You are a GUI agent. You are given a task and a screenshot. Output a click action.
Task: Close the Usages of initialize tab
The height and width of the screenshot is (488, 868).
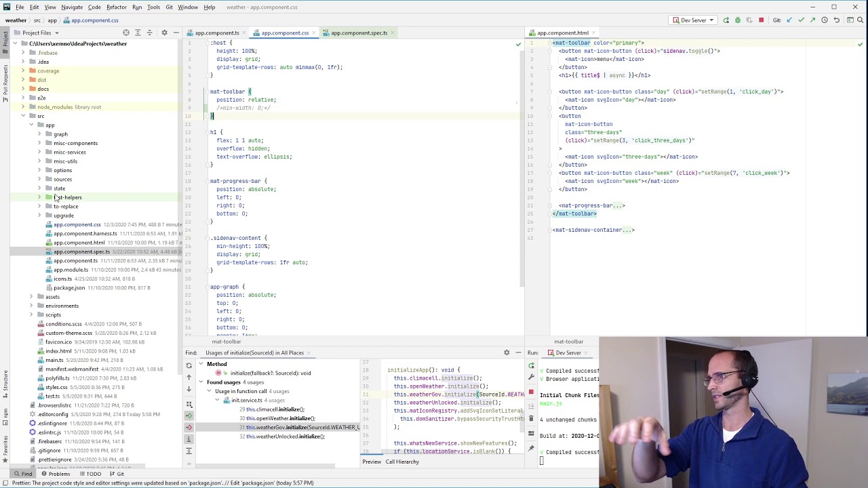(x=309, y=352)
